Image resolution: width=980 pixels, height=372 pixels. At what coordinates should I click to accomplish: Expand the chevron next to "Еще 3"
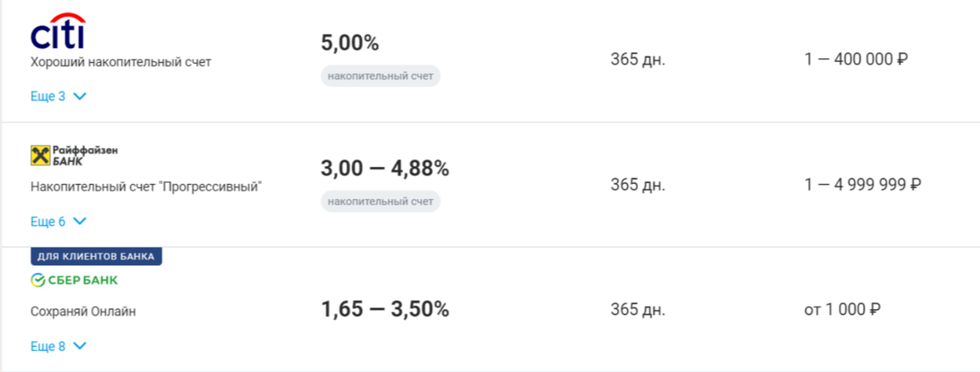[x=79, y=96]
